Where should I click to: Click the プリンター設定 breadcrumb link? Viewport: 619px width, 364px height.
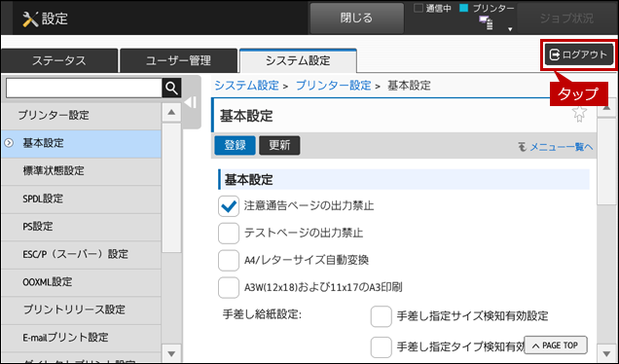click(334, 86)
